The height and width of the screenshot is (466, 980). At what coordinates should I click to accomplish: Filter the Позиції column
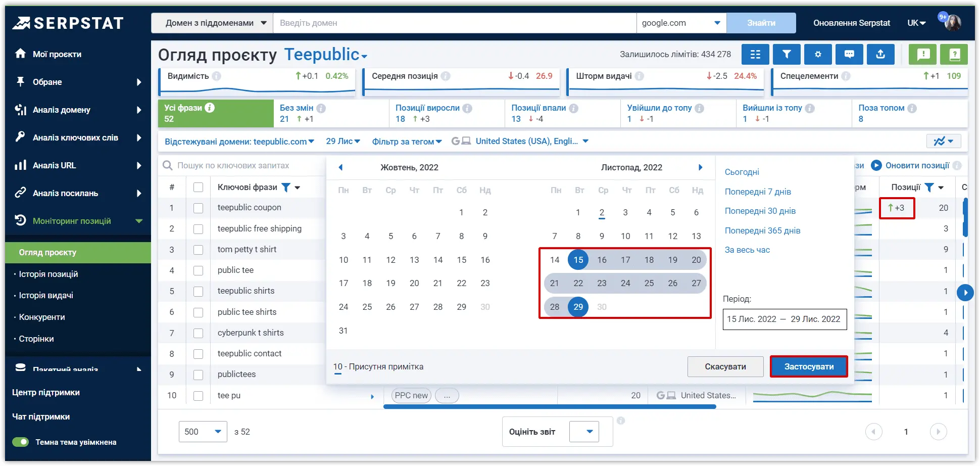(x=929, y=188)
